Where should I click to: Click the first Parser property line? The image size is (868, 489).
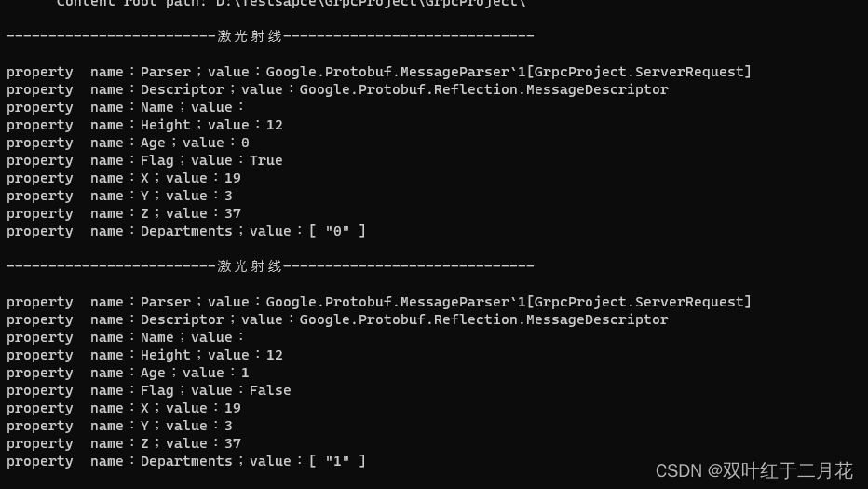pos(379,72)
